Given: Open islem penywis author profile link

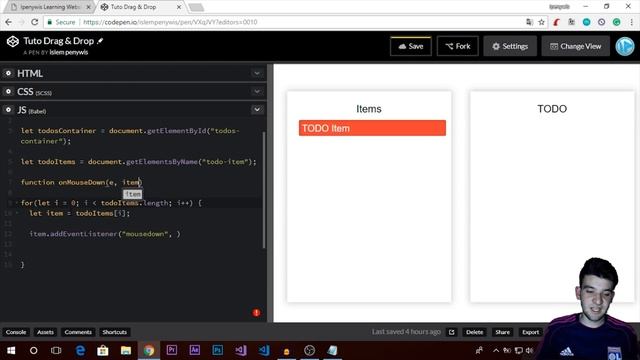Looking at the screenshot, I should click(69, 52).
